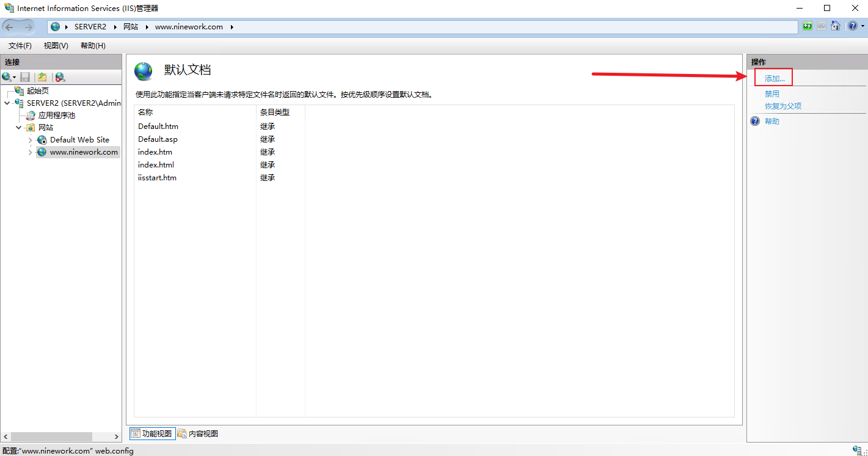
Task: Expand the Default Web Site node
Action: [31, 140]
